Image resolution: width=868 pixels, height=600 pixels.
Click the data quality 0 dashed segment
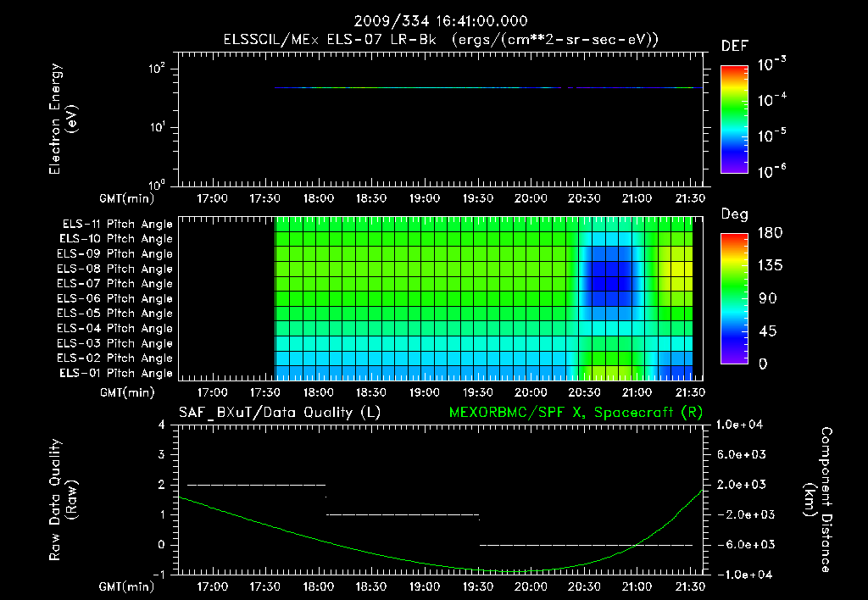click(586, 545)
